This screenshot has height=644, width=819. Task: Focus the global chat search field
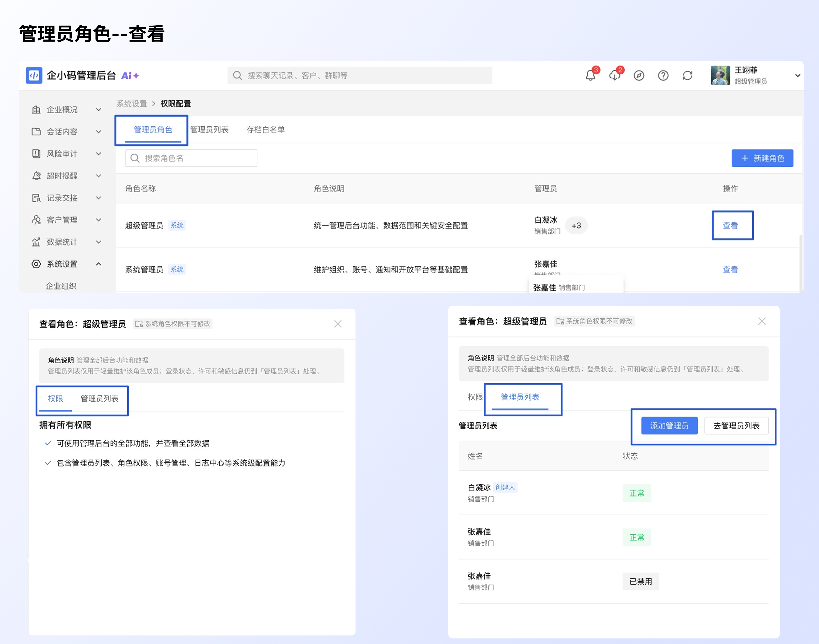coord(360,75)
